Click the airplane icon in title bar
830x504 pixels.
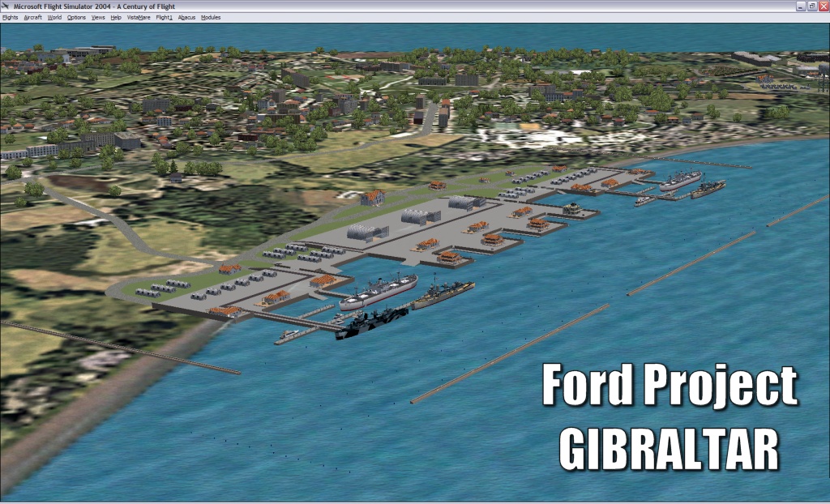6,6
